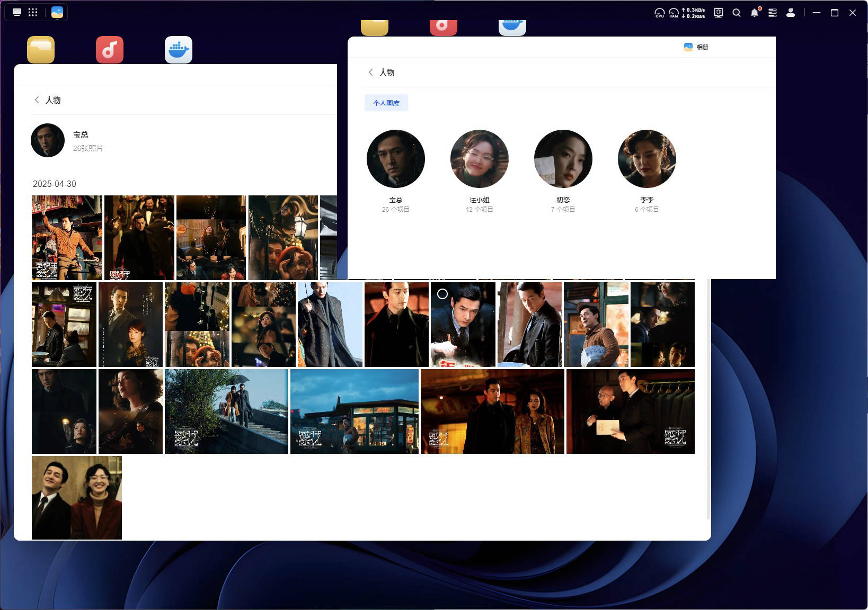
Task: Open the last photo of smiling couple
Action: [x=77, y=498]
